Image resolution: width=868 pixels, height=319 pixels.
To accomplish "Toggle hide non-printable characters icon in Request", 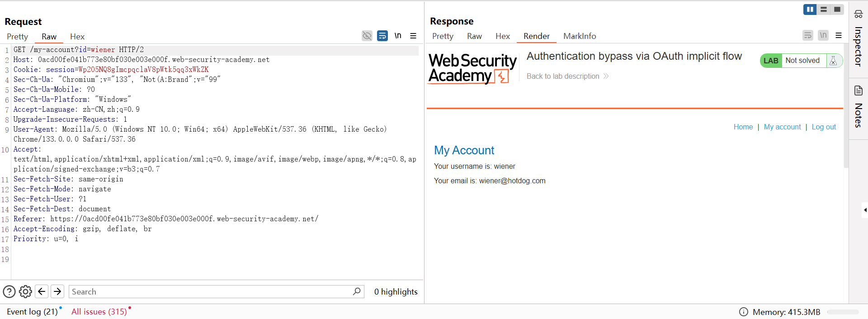I will tap(367, 36).
